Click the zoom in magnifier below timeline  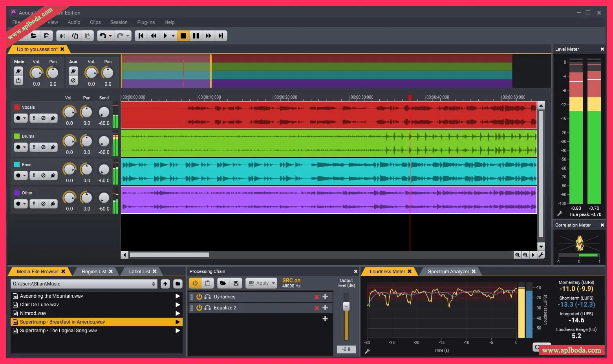click(x=518, y=255)
